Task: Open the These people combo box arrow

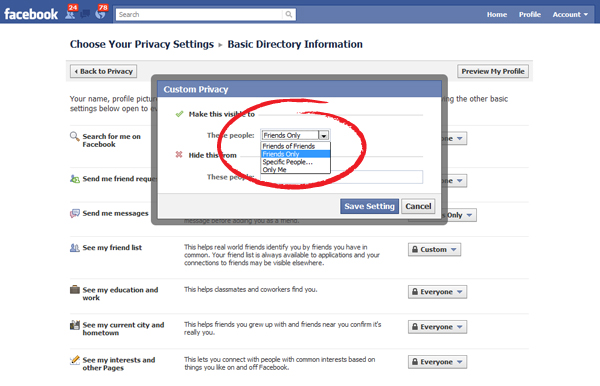Action: [324, 135]
